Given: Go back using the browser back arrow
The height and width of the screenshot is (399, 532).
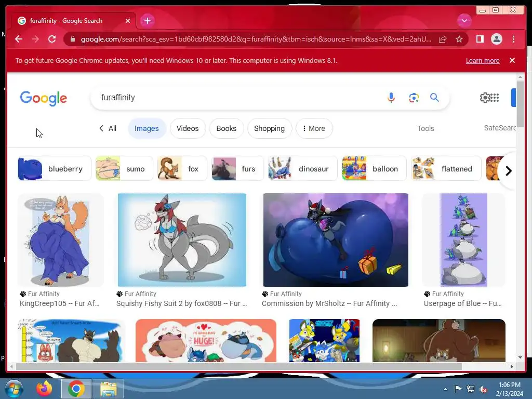Looking at the screenshot, I should [19, 39].
